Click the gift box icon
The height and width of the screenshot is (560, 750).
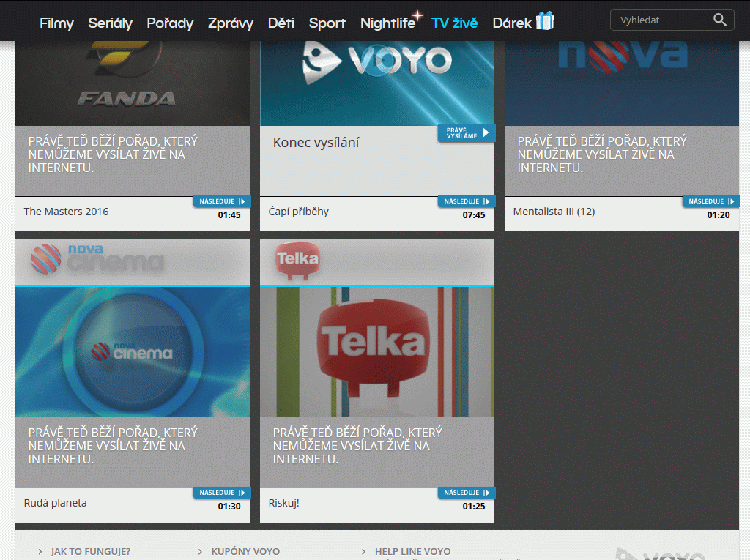(545, 20)
